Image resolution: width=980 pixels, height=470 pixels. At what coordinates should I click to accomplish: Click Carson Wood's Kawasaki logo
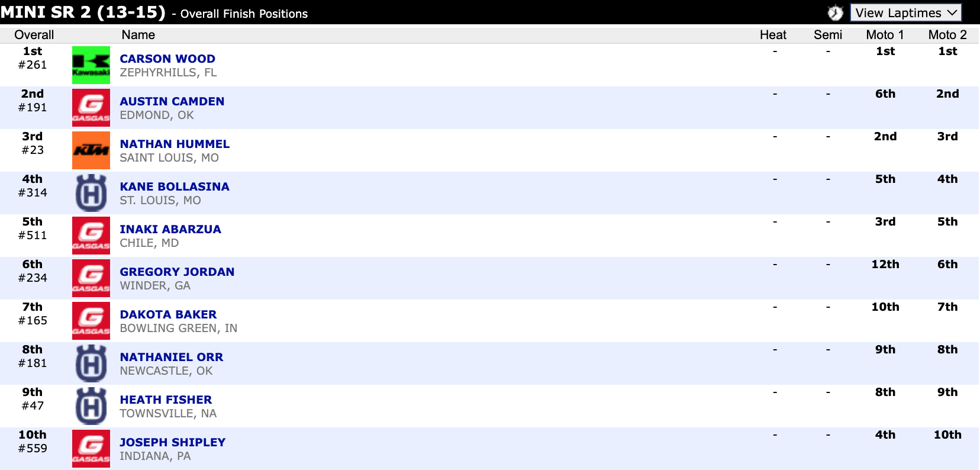[91, 65]
